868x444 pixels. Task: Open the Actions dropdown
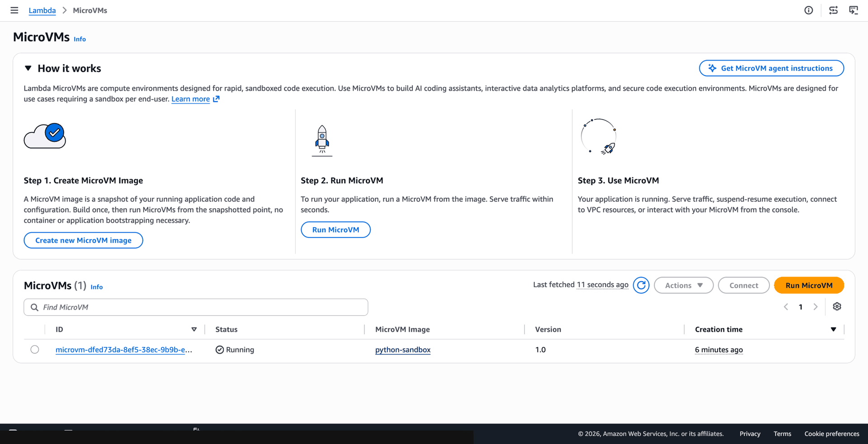[684, 285]
